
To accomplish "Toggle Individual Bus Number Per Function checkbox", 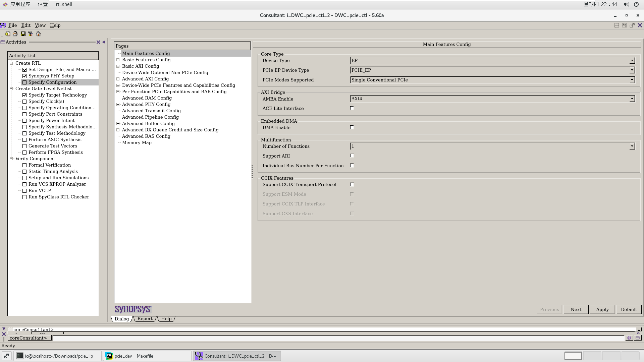I will (352, 166).
